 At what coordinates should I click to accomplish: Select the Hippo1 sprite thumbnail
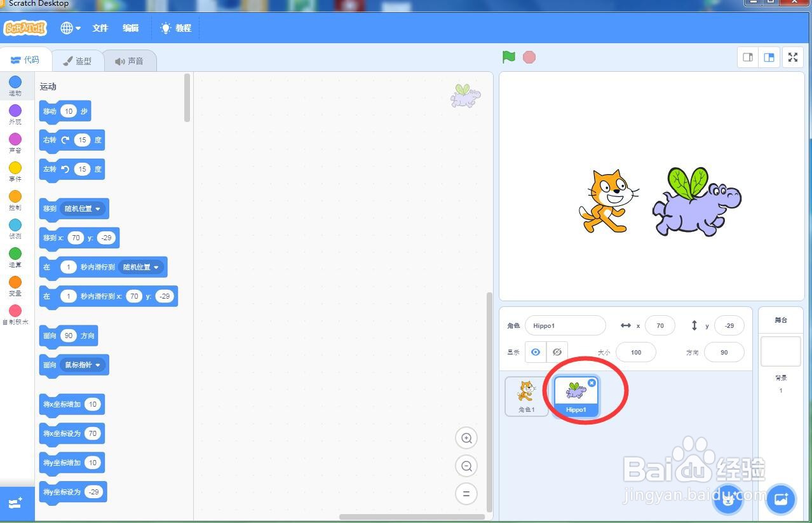pyautogui.click(x=576, y=397)
